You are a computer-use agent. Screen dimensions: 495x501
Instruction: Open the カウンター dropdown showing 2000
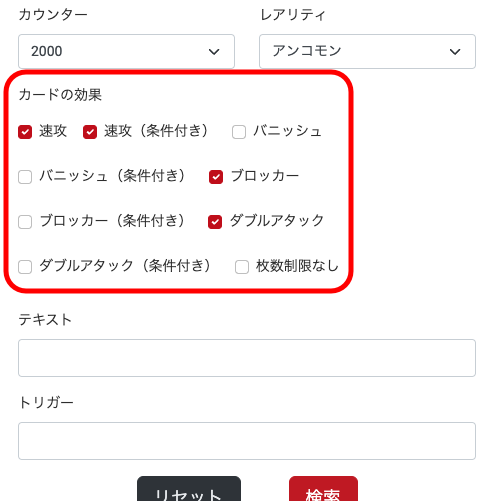coord(126,51)
